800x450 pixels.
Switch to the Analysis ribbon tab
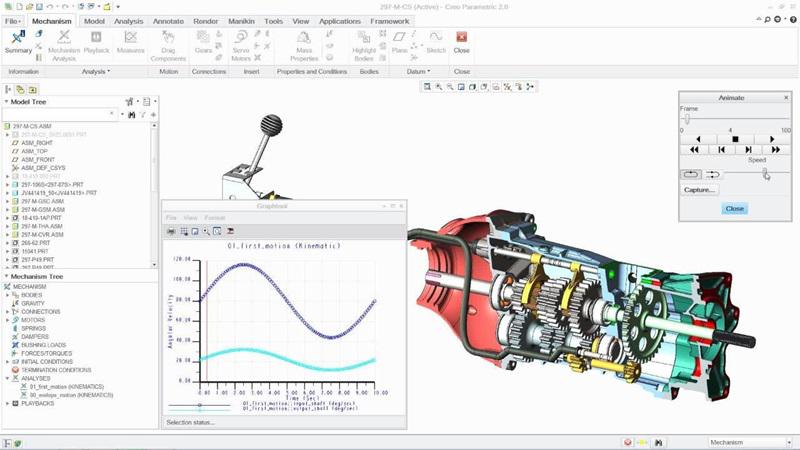pos(128,21)
